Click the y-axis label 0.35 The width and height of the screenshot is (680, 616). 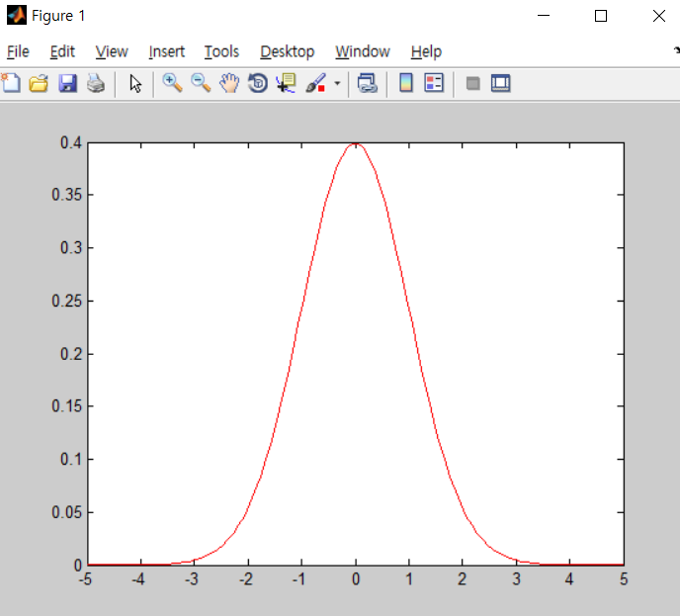click(66, 195)
